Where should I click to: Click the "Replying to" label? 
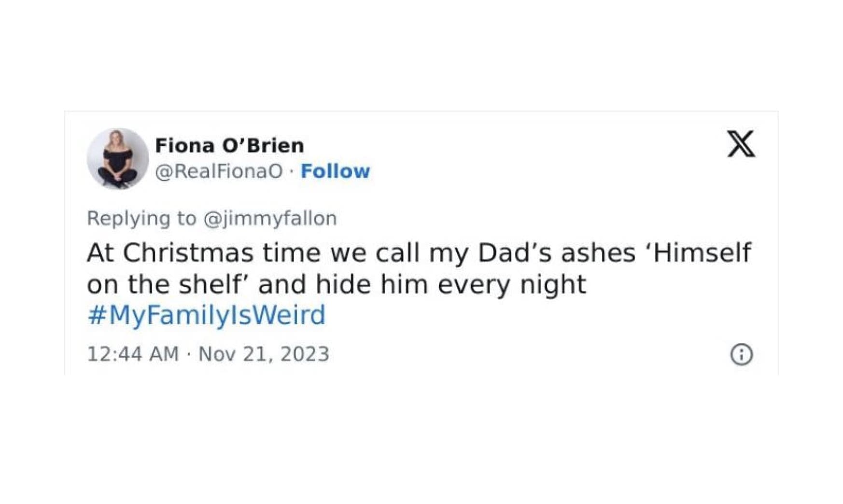click(141, 218)
